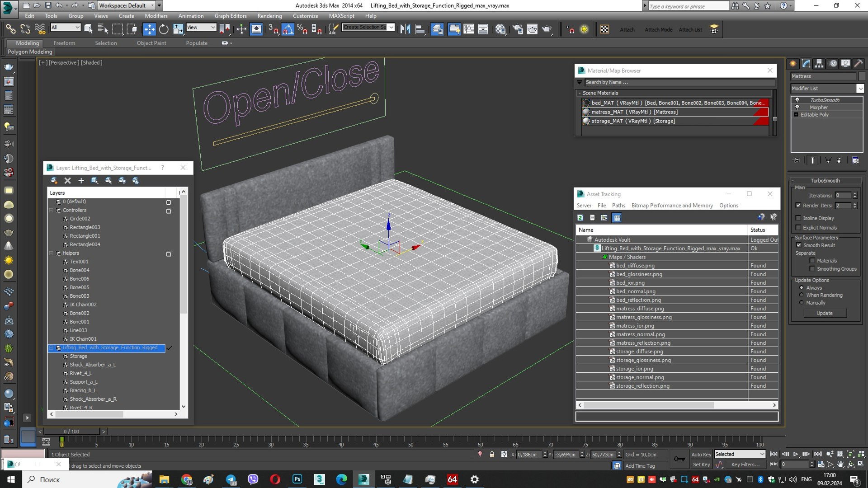Uncheck the Smooth Result checkbox
The height and width of the screenshot is (488, 868).
tap(799, 245)
